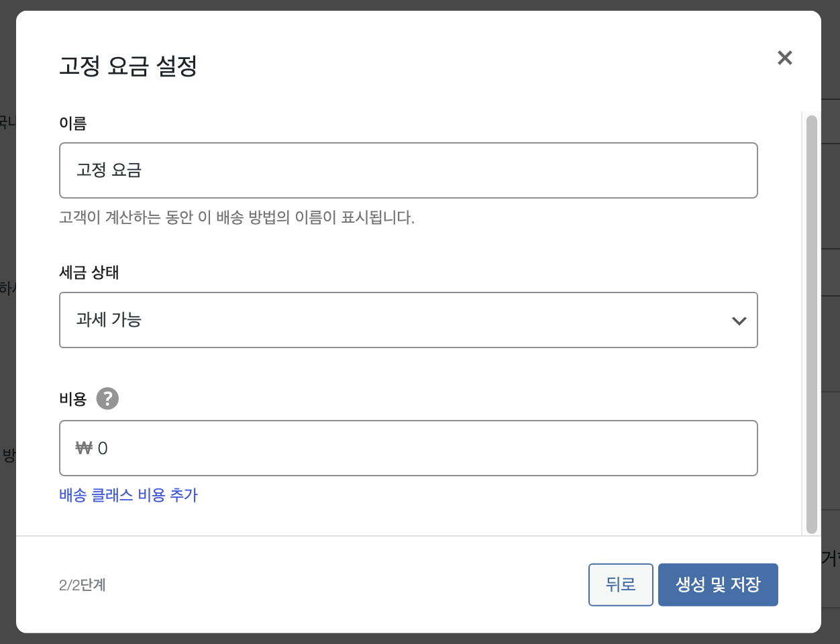Screen dimensions: 840x644
Task: Close the 고정 요금 설정 dialog
Action: click(784, 58)
